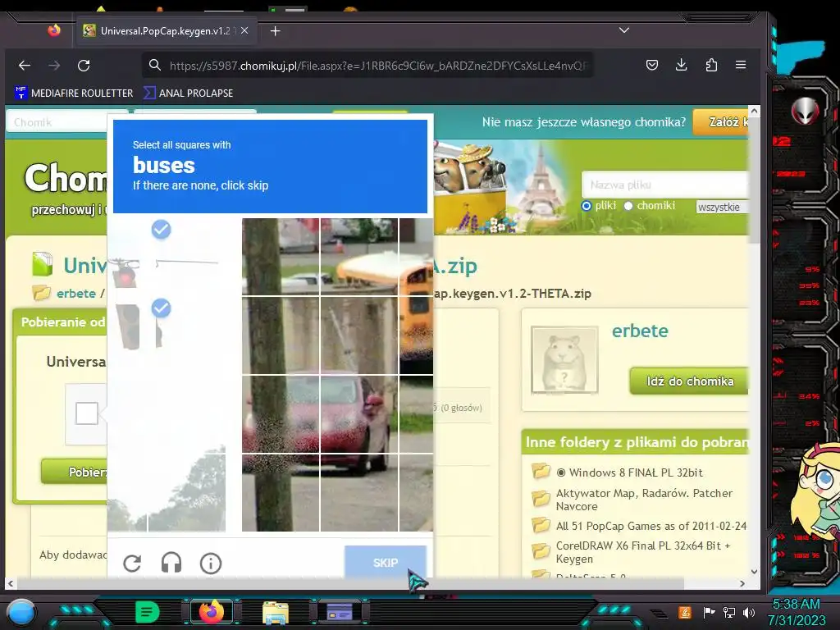Viewport: 840px width, 630px height.
Task: Open a new tab with the plus icon
Action: pos(276,31)
